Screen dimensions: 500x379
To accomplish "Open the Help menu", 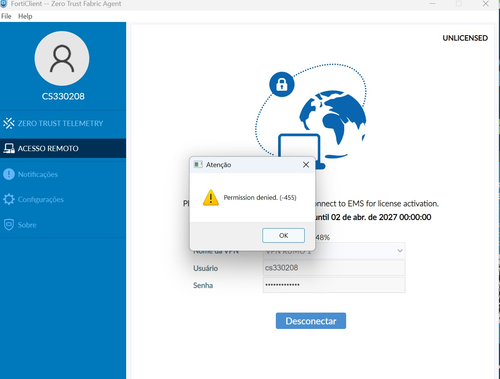I will tap(25, 16).
